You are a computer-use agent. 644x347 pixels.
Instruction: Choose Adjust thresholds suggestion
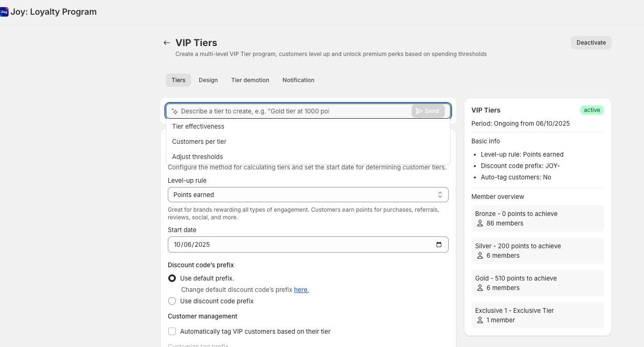(308, 157)
